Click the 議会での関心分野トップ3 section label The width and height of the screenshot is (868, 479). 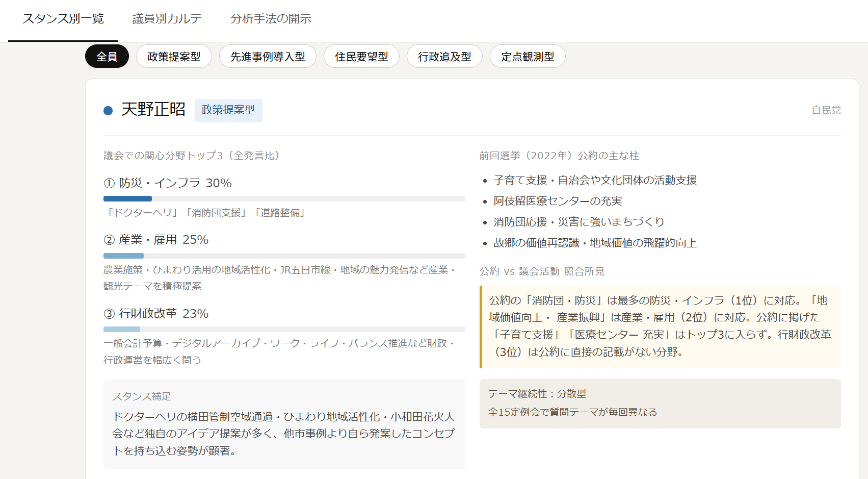point(194,156)
